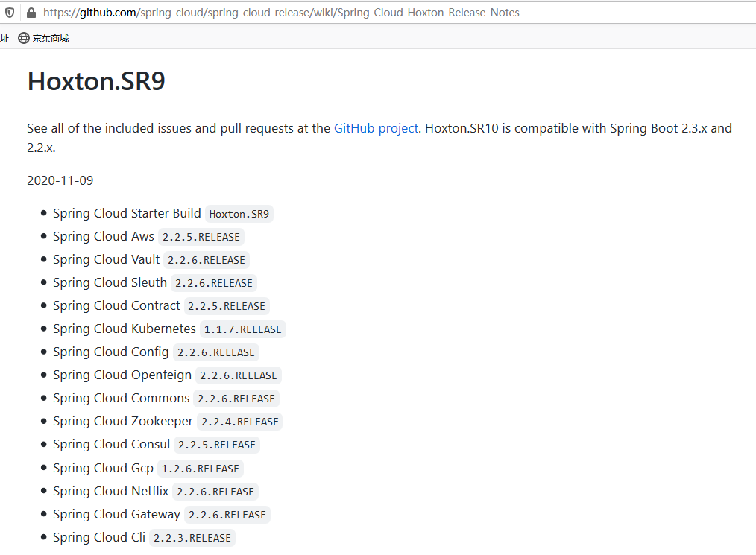Viewport: 756px width, 555px height.
Task: Click the globe icon of 京东商城 bookmark
Action: pyautogui.click(x=24, y=38)
